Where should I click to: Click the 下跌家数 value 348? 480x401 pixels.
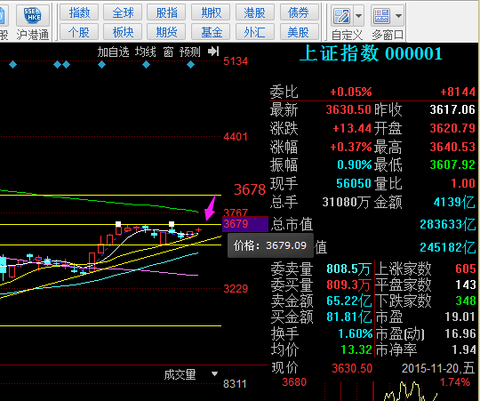pyautogui.click(x=466, y=301)
